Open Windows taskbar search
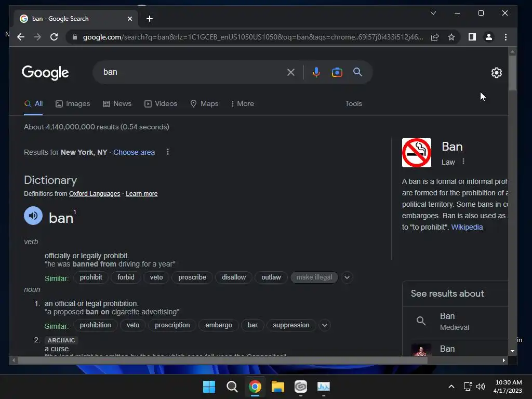The height and width of the screenshot is (399, 532). (232, 387)
